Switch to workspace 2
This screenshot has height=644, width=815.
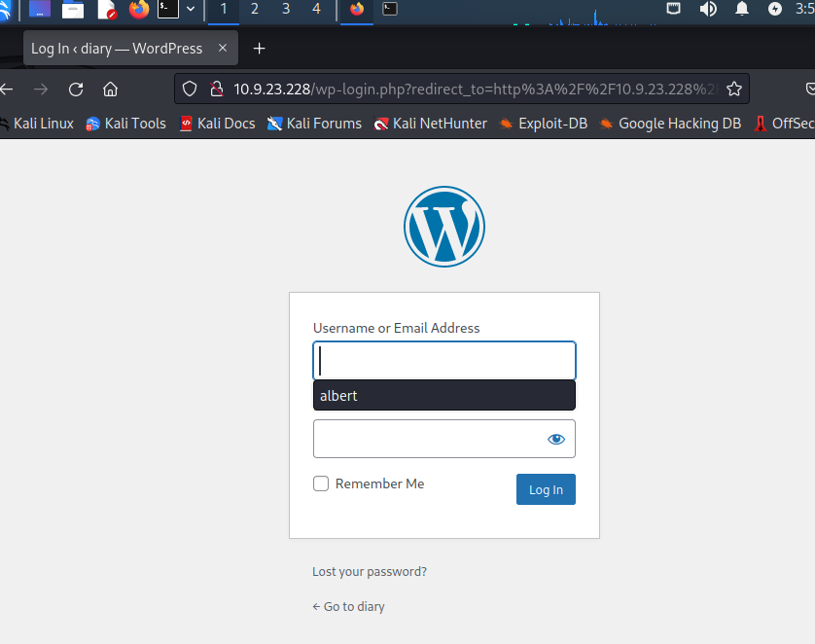(x=255, y=10)
